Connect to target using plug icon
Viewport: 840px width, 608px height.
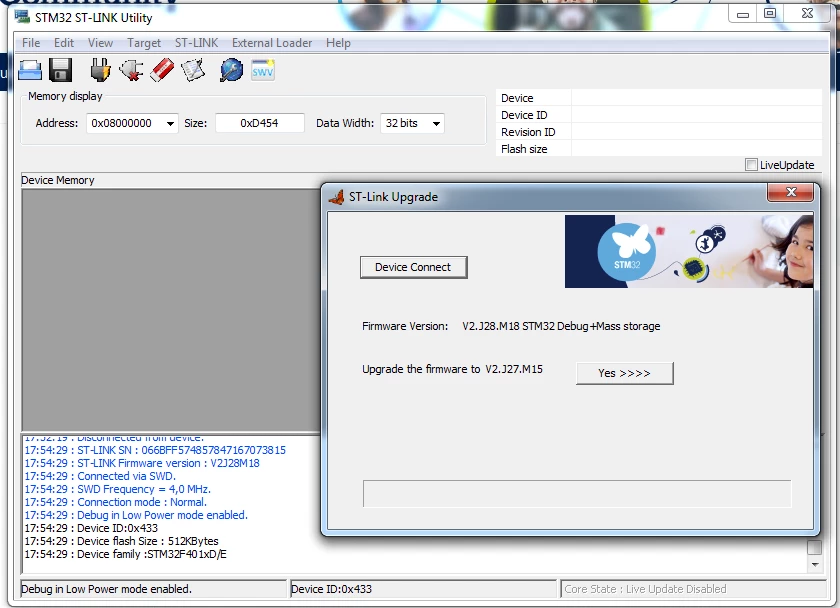pos(100,70)
